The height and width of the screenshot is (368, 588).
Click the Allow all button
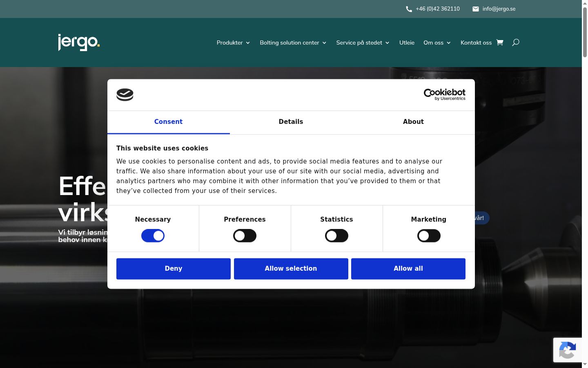408,269
